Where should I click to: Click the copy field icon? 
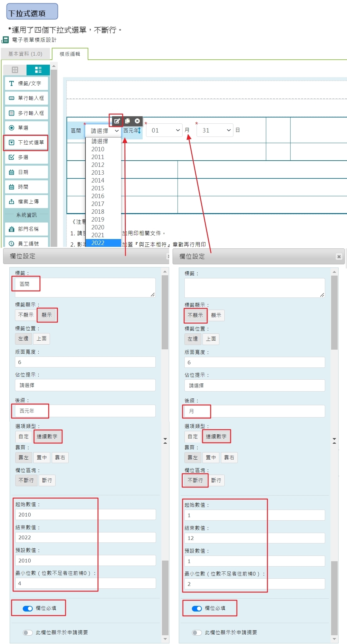click(127, 121)
